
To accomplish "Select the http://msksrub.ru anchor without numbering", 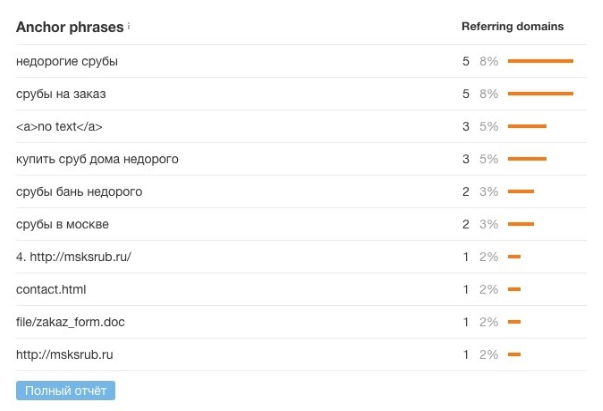I will pos(65,355).
